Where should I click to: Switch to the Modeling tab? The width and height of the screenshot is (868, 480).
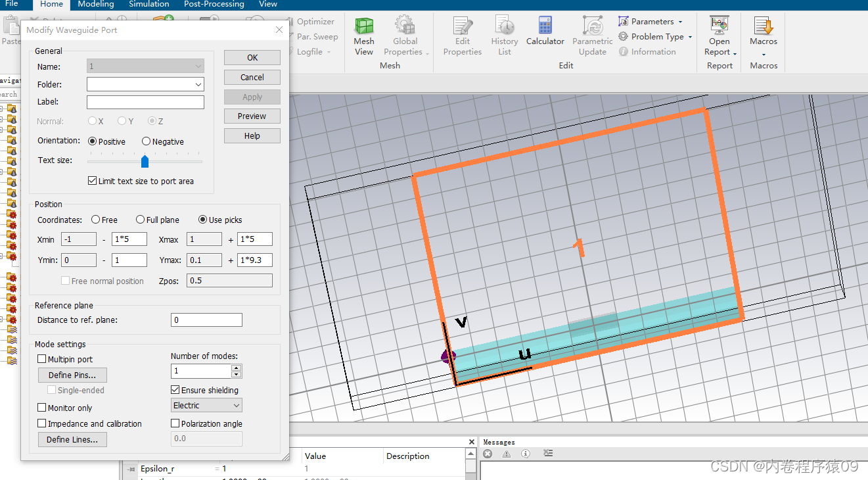pyautogui.click(x=96, y=4)
